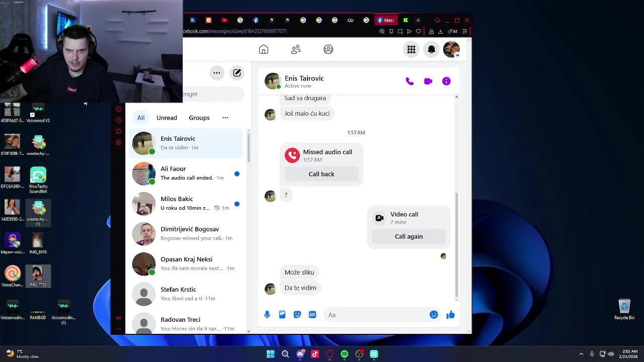Open TikTok from taskbar
This screenshot has width=644, height=362.
pyautogui.click(x=315, y=354)
